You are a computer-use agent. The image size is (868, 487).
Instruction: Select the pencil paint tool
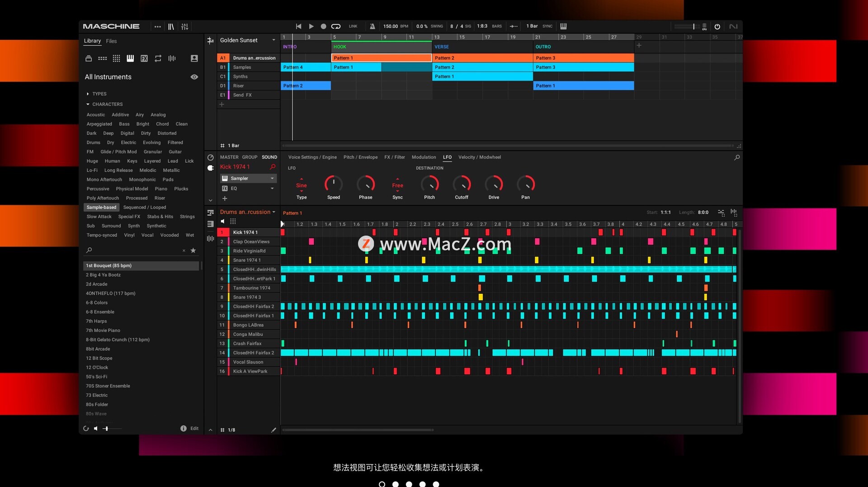273,430
